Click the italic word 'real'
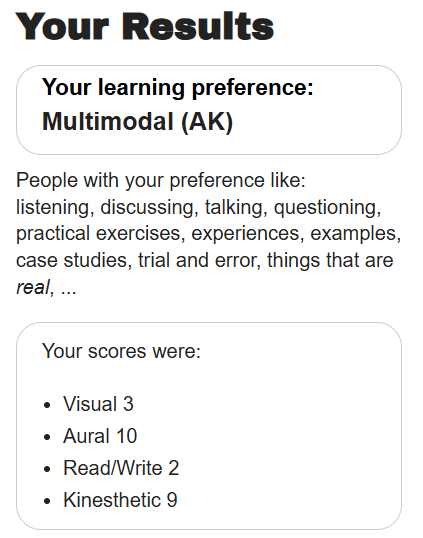 pos(33,287)
